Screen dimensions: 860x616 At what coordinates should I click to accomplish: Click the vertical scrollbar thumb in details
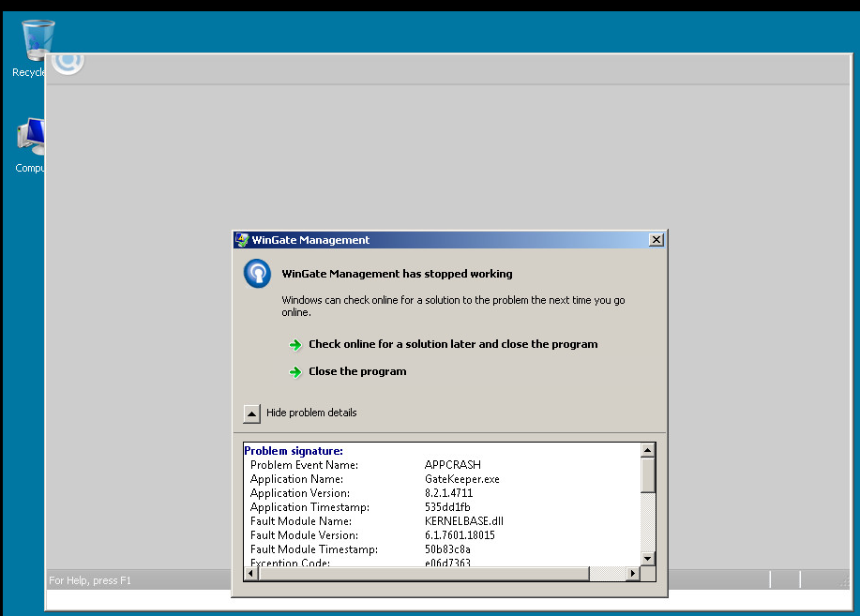[648, 475]
